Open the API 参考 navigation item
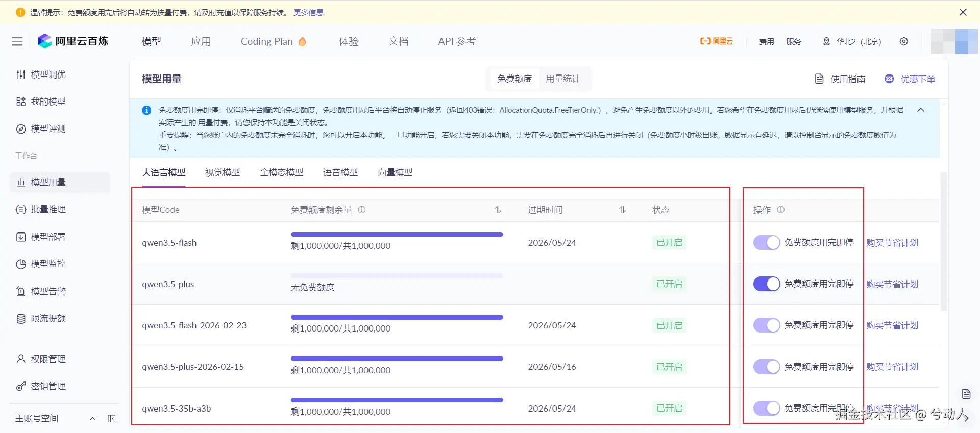This screenshot has height=433, width=980. pyautogui.click(x=457, y=41)
